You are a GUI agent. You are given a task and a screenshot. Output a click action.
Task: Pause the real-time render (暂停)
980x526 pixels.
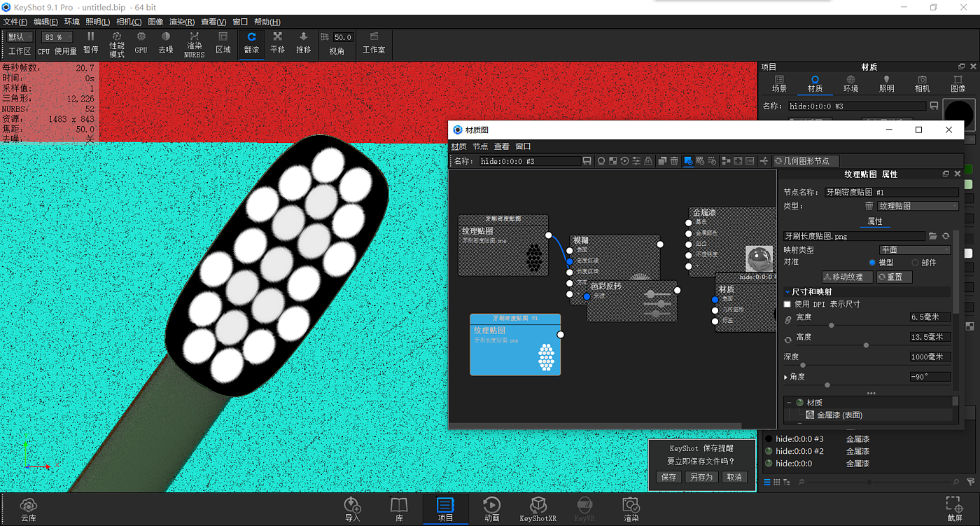tap(90, 43)
